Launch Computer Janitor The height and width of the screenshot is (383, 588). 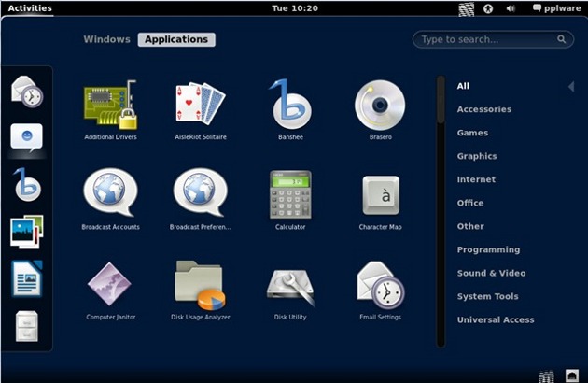(110, 290)
